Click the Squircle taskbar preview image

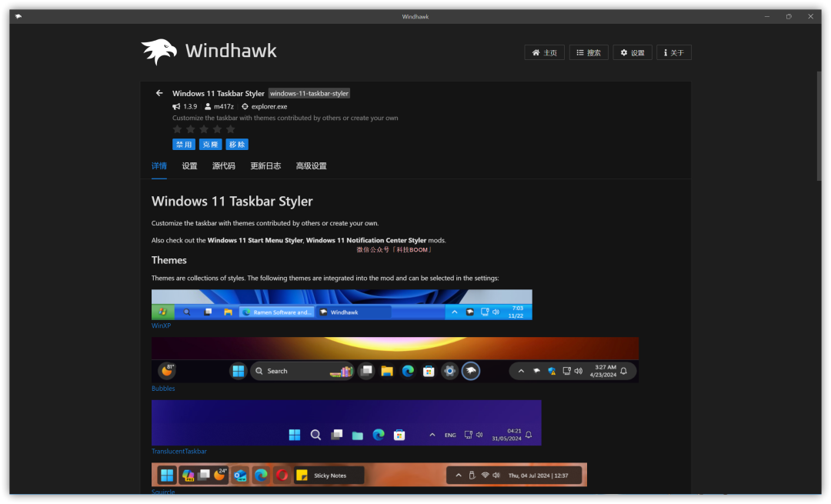369,474
